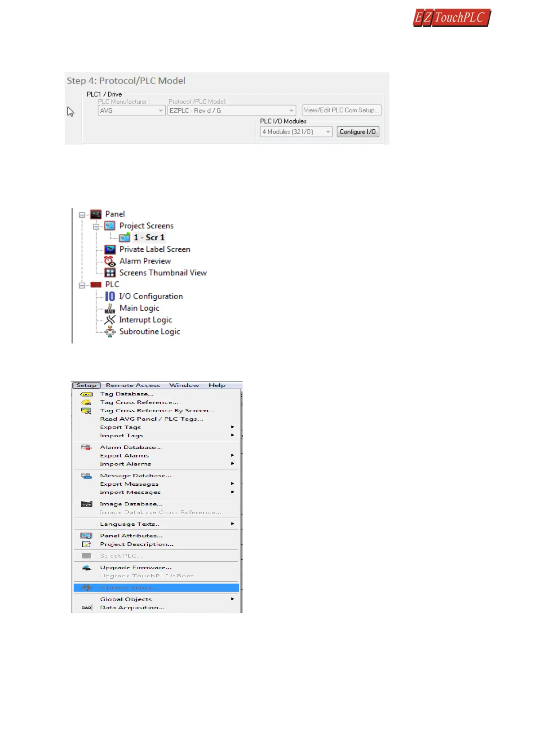Click the View/Edit PLC Com Setup button
Viewport: 535px width, 756px height.
[x=341, y=110]
